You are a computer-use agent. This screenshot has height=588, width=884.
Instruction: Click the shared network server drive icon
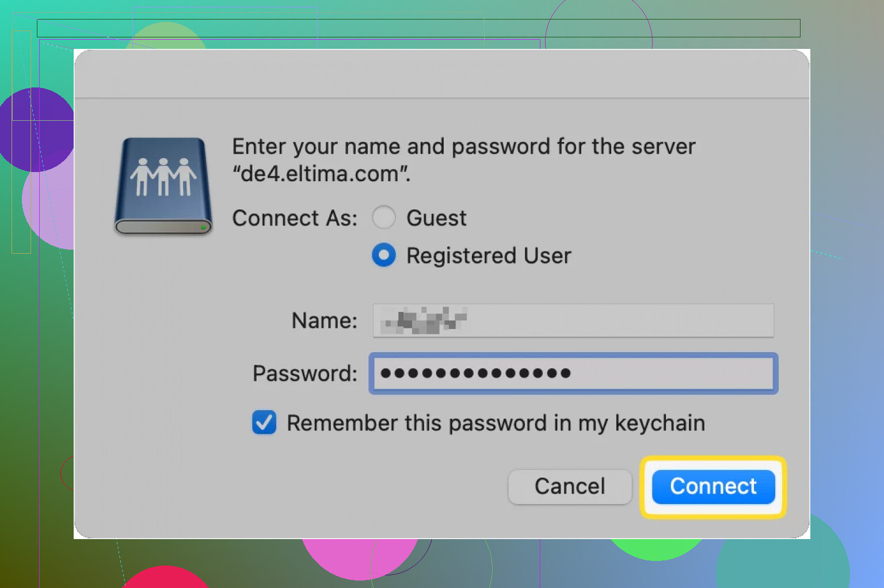[x=163, y=186]
